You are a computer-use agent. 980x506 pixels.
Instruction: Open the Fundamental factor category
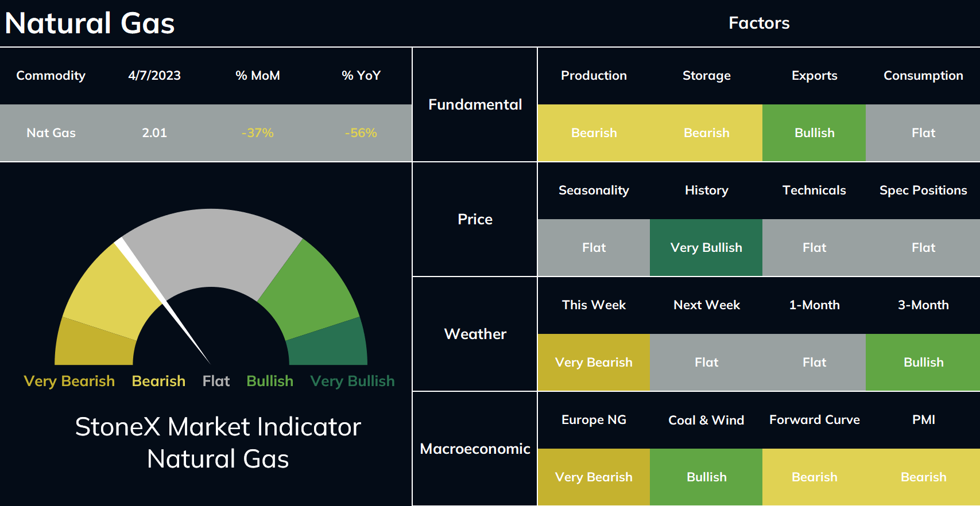pyautogui.click(x=475, y=104)
